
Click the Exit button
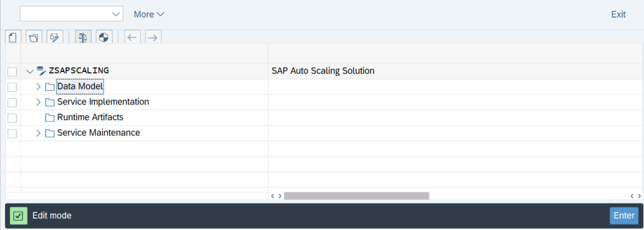(x=618, y=14)
